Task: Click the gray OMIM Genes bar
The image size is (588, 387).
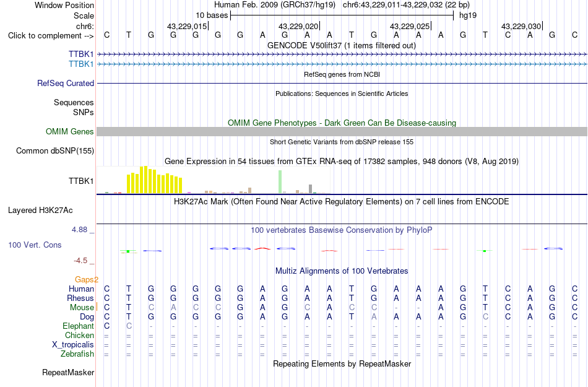Action: click(342, 132)
